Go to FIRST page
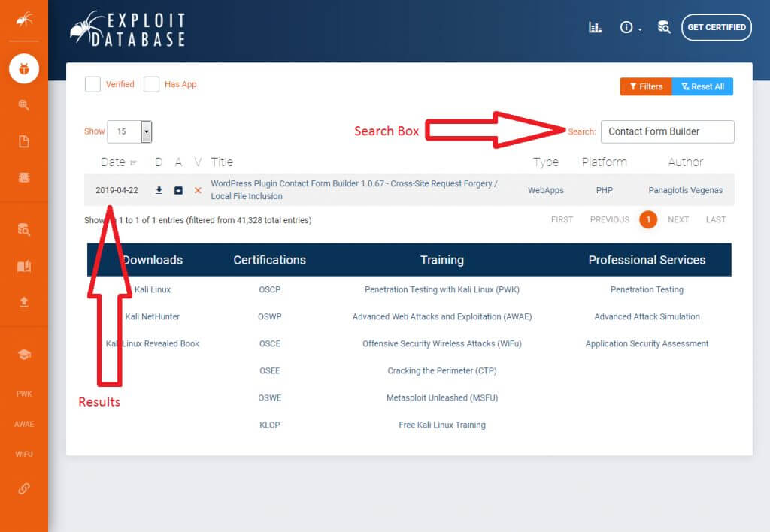The height and width of the screenshot is (532, 770). click(562, 219)
